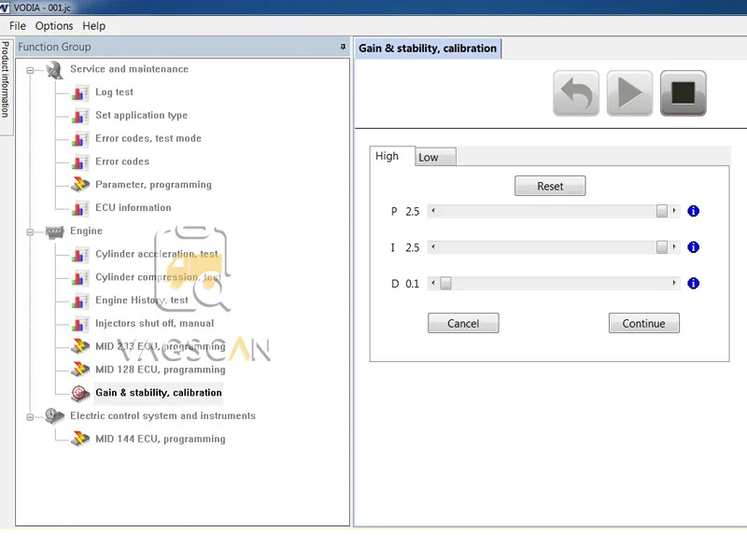Decrease I with the left arrow
Screen dimensions: 747x560
(433, 247)
